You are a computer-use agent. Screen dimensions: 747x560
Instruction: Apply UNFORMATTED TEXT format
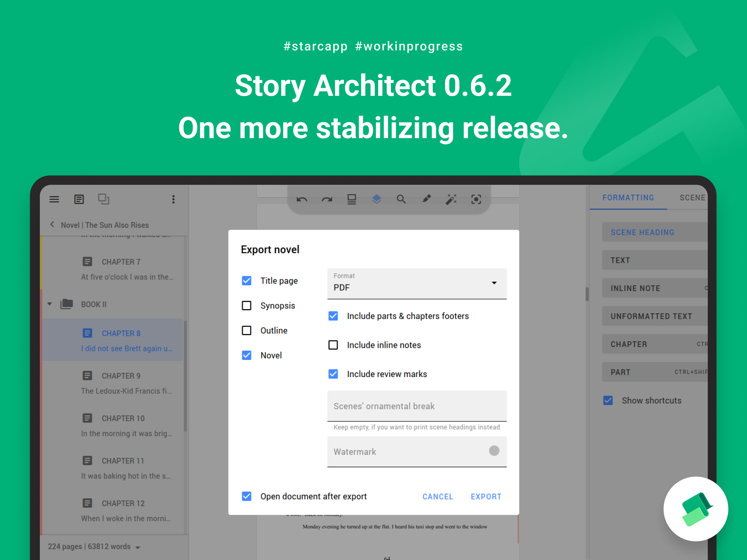pos(655,316)
